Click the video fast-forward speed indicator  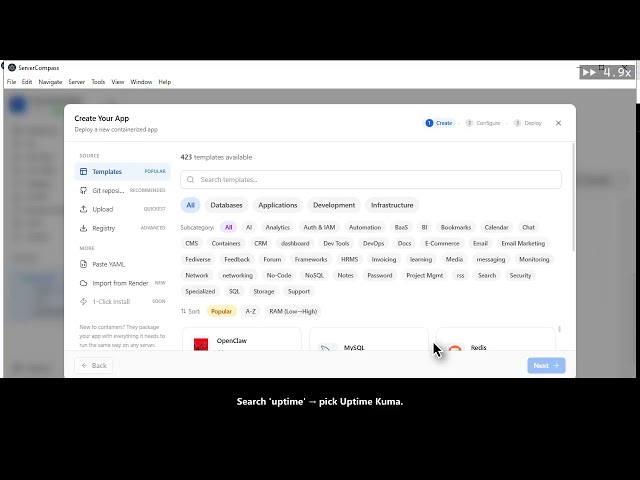click(607, 72)
